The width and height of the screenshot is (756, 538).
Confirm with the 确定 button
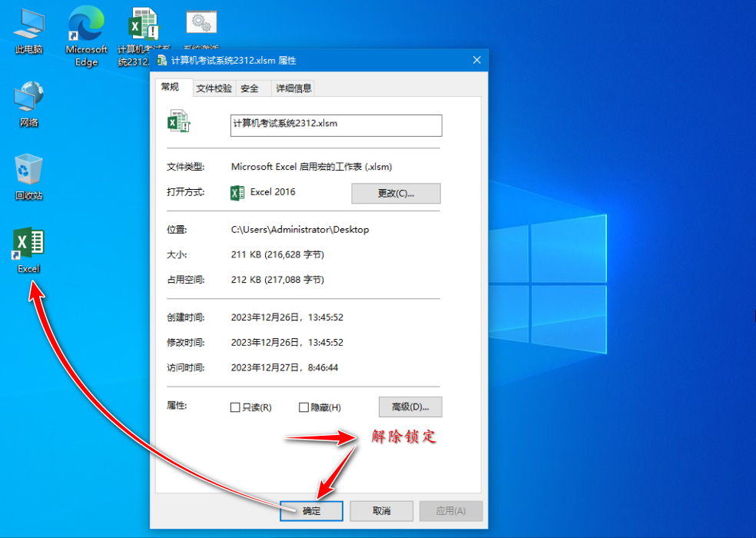pos(311,511)
